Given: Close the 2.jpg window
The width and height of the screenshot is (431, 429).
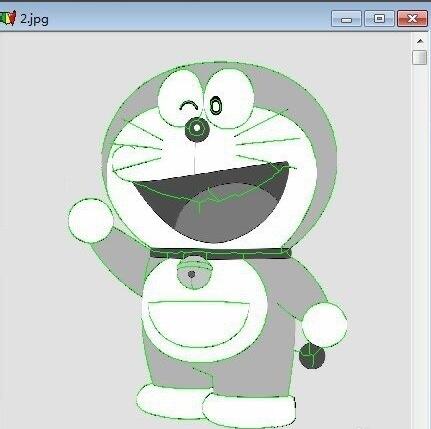Looking at the screenshot, I should 412,19.
